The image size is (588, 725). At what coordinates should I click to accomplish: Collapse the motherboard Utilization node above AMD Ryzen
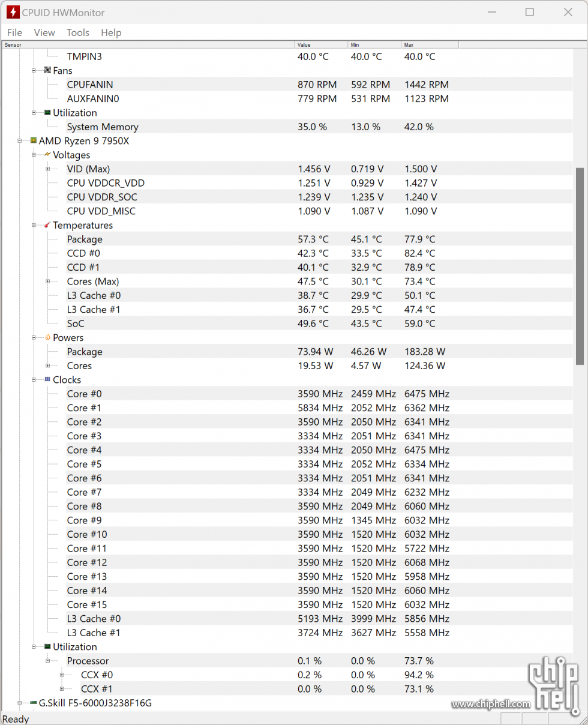coord(34,112)
